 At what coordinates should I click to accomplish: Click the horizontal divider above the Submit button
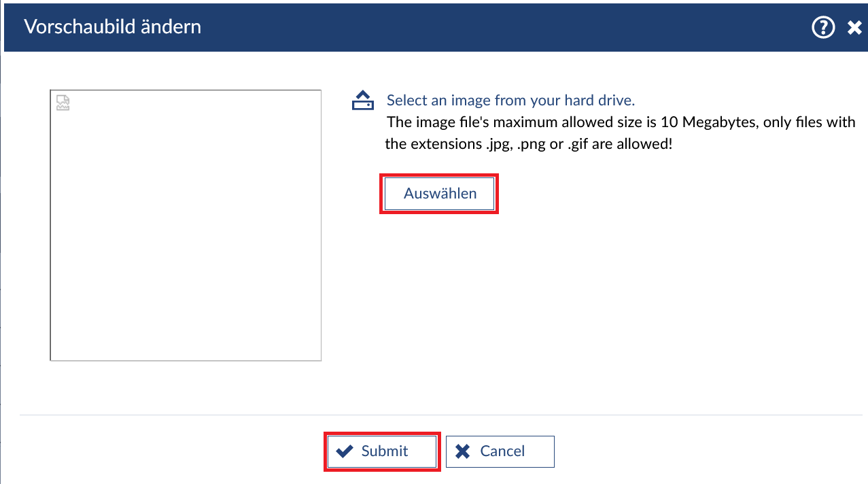[442, 415]
